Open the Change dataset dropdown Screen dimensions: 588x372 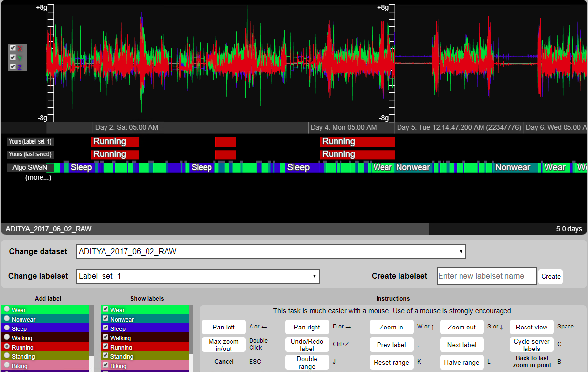tap(271, 252)
